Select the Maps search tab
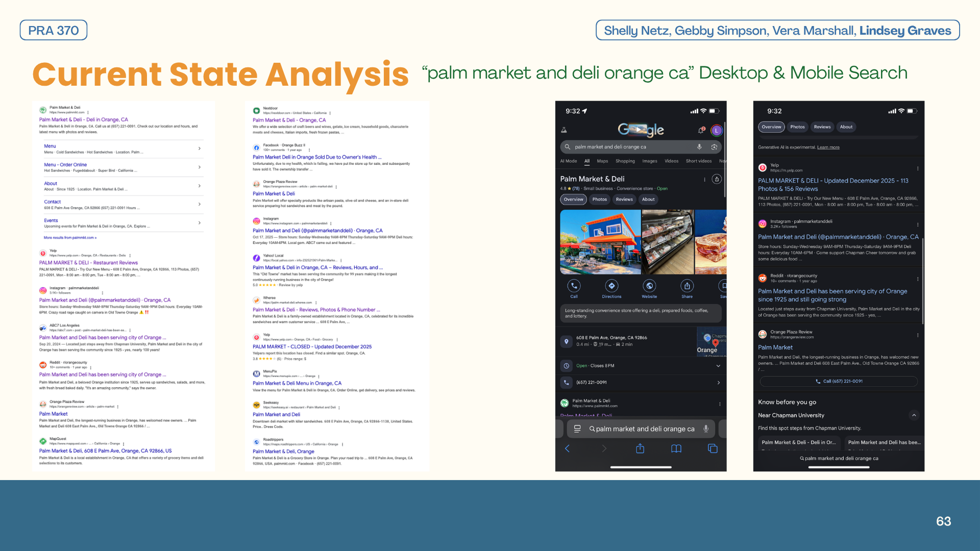980x551 pixels. point(603,161)
